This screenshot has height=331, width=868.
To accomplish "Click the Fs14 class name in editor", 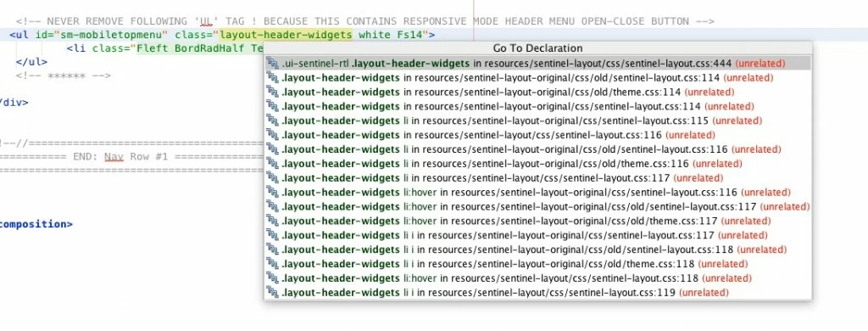I will coord(410,35).
